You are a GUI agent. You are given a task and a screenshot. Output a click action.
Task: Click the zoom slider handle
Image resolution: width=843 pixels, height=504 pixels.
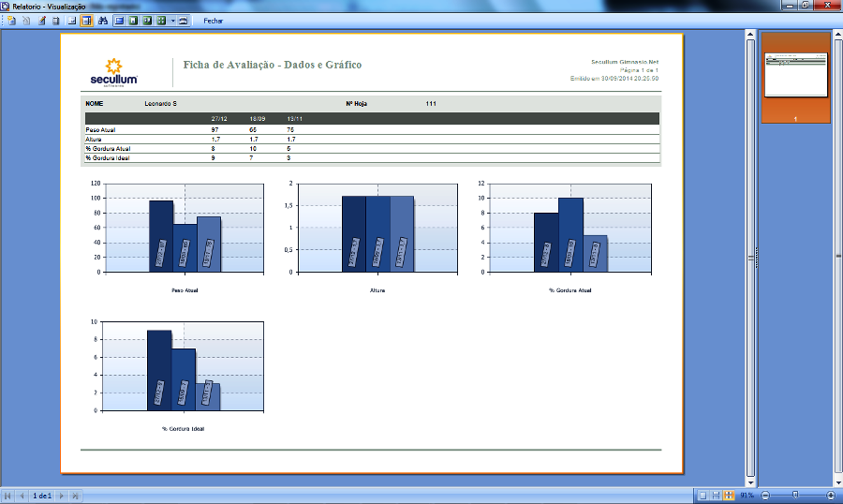click(795, 495)
